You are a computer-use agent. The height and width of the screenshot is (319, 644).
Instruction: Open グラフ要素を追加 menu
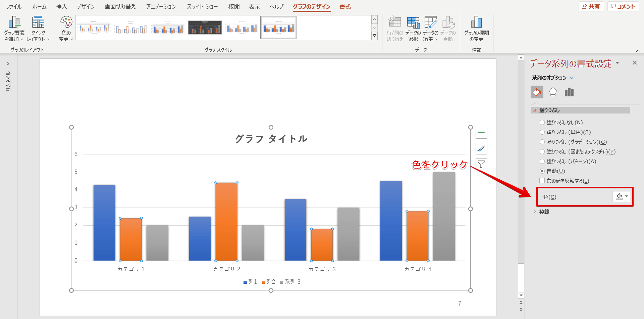[14, 29]
